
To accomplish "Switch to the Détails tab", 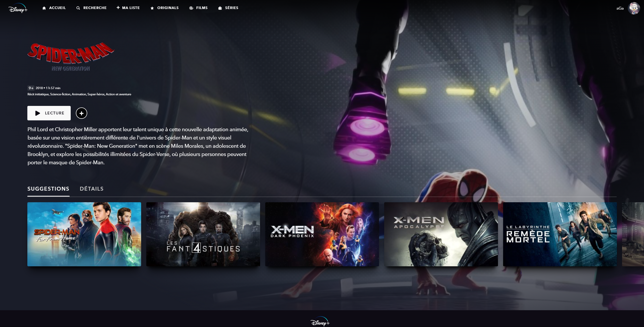I will [x=91, y=189].
